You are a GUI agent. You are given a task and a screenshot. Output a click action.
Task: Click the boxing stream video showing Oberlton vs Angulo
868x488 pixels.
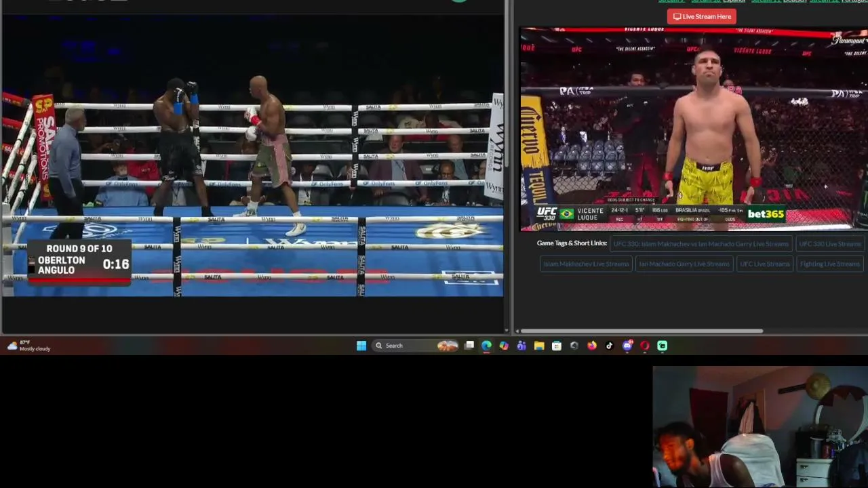[x=252, y=156]
